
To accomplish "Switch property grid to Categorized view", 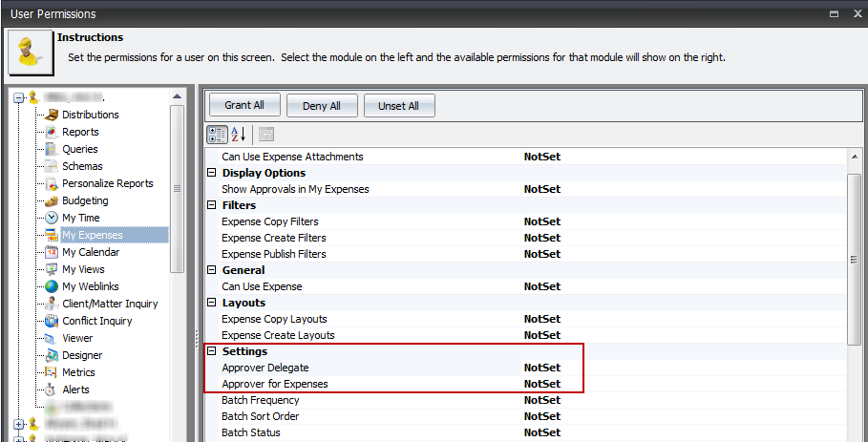I will (x=217, y=134).
